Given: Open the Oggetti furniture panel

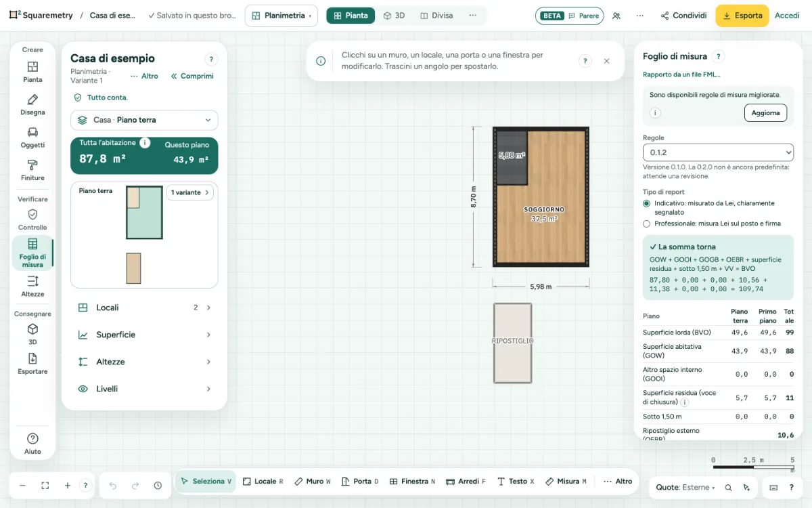Looking at the screenshot, I should (32, 137).
